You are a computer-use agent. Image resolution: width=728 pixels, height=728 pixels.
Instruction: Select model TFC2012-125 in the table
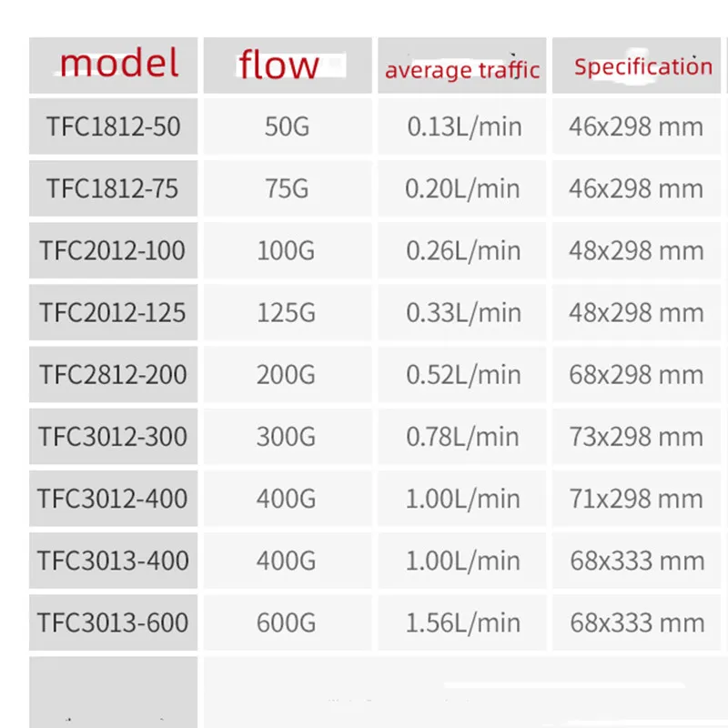[113, 312]
